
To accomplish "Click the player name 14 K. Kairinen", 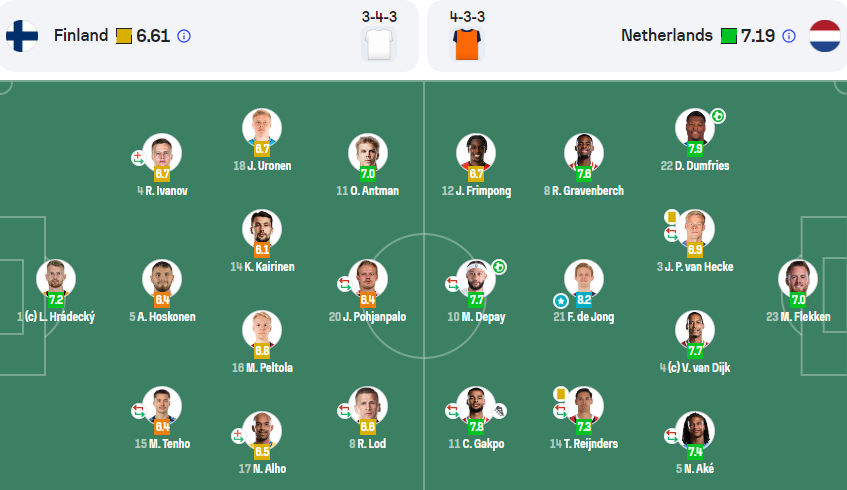I will pyautogui.click(x=262, y=266).
